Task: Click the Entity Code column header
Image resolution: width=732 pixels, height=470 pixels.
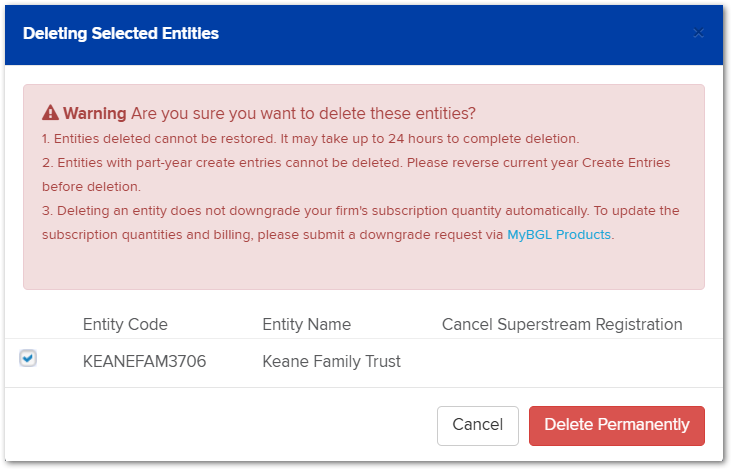Action: point(125,324)
